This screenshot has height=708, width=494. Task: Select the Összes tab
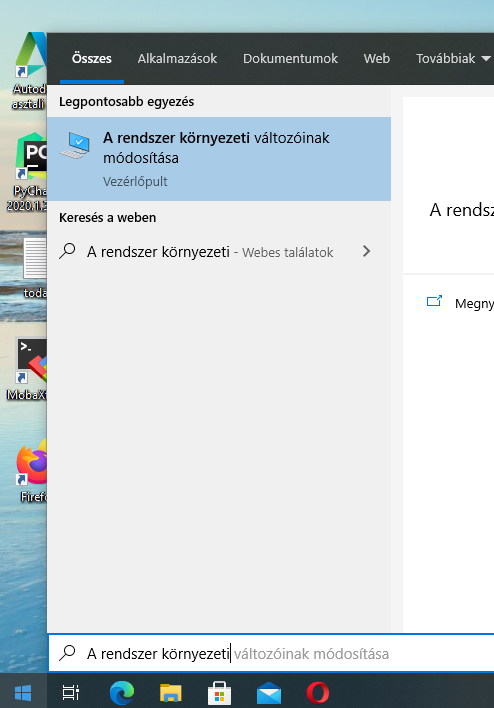coord(92,59)
